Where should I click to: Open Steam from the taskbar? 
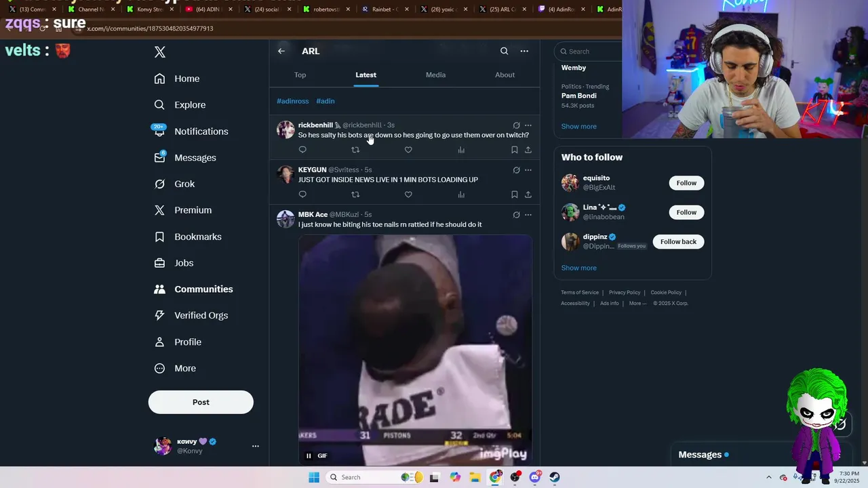tap(555, 477)
